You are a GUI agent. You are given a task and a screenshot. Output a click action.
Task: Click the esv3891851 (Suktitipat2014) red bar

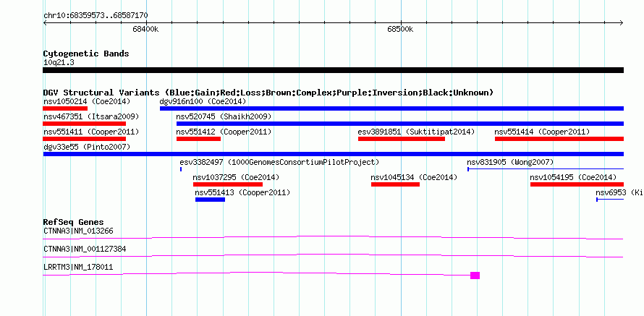(x=402, y=139)
